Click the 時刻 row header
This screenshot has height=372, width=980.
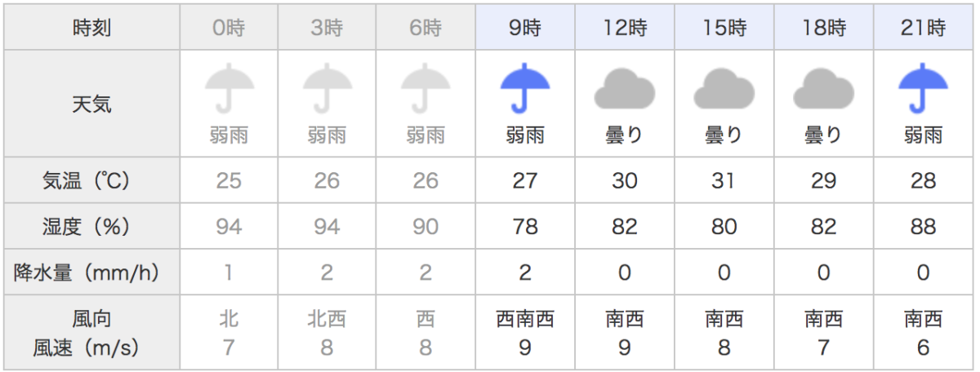(x=92, y=29)
